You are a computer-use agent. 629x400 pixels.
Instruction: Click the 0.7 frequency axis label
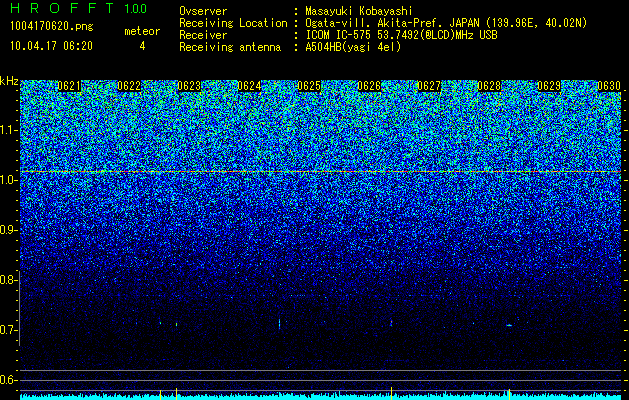(x=7, y=330)
